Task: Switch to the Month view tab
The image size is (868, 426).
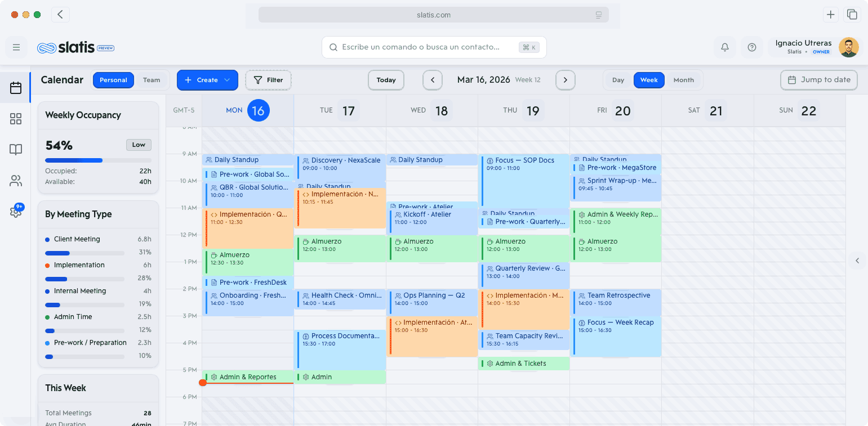Action: pos(683,80)
